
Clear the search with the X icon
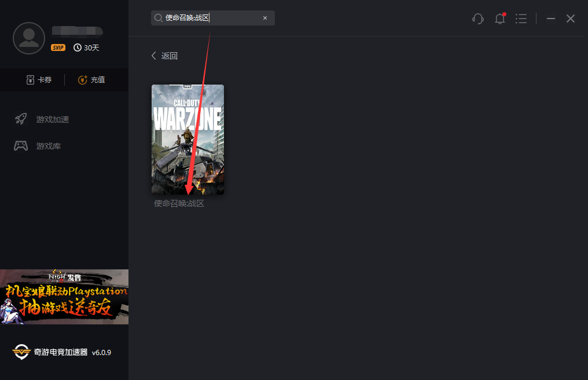point(265,18)
